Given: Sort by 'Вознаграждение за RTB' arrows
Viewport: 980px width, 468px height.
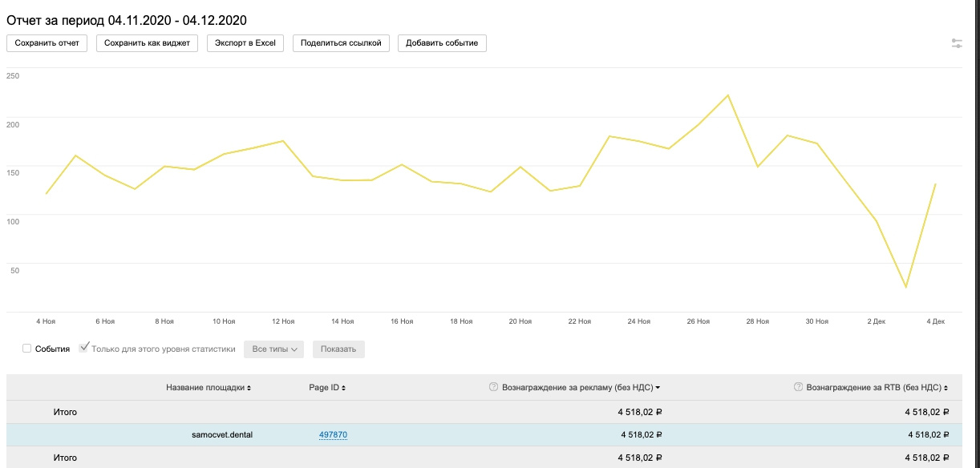Looking at the screenshot, I should pos(946,388).
